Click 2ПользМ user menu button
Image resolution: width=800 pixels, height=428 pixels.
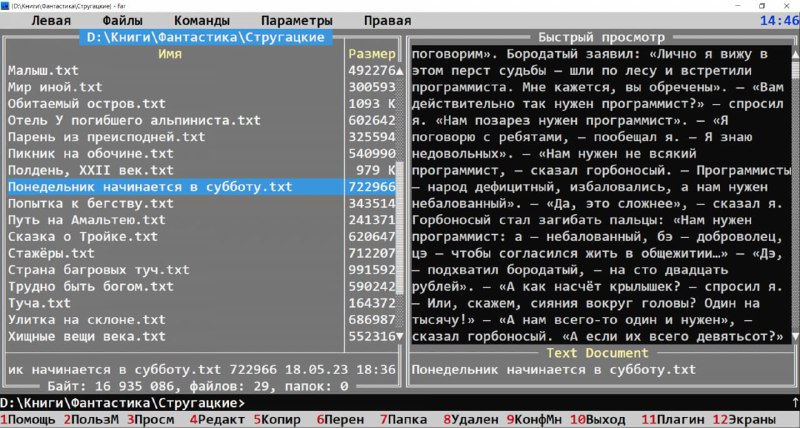point(91,420)
